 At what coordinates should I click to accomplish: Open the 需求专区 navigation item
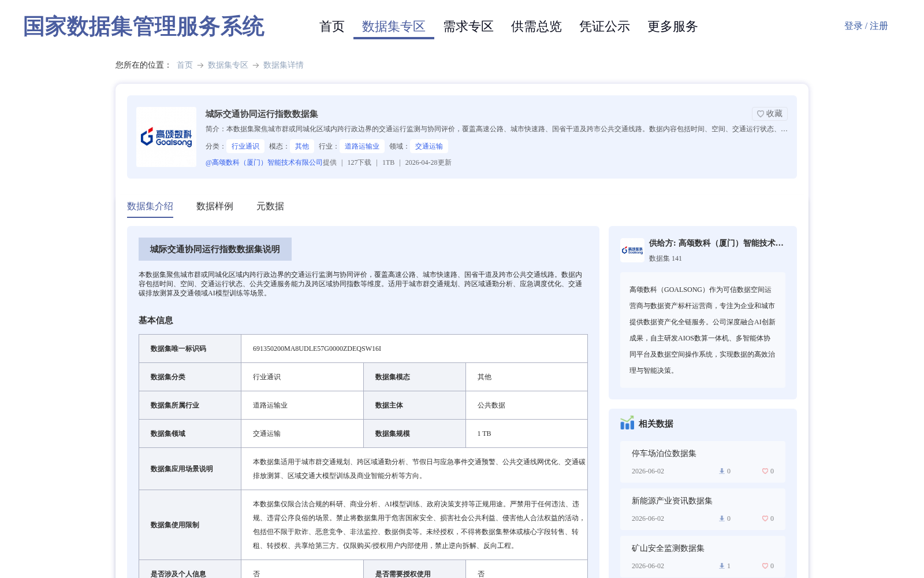(x=468, y=27)
